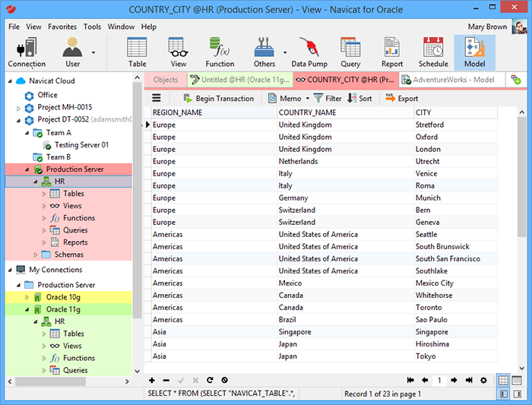Collapse the Team A node
The height and width of the screenshot is (405, 532).
[27, 133]
